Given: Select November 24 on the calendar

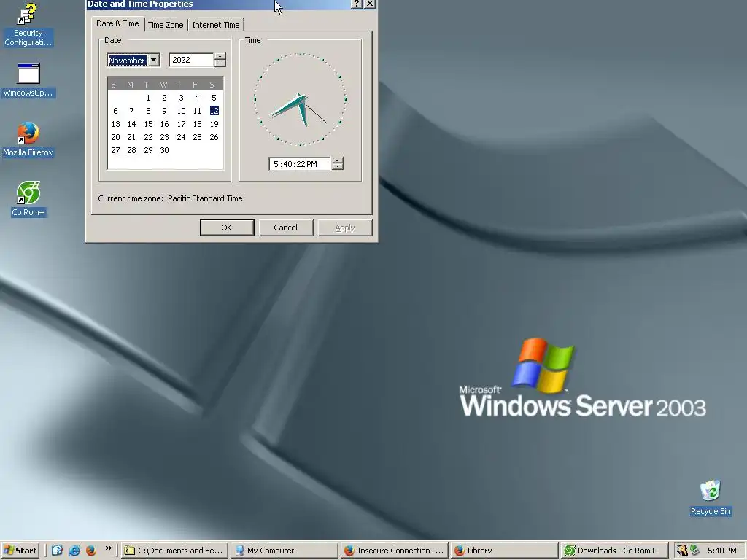Looking at the screenshot, I should [181, 137].
